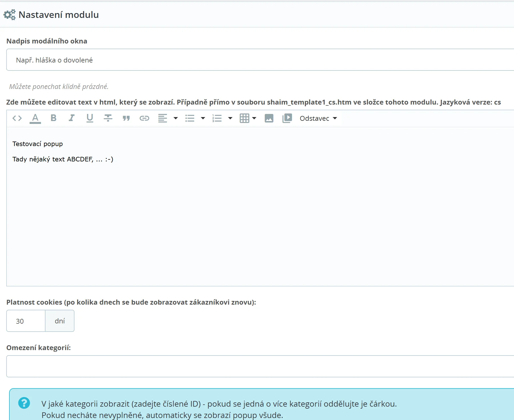Insert a hyperlink via the link icon
The image size is (514, 420).
pyautogui.click(x=144, y=118)
